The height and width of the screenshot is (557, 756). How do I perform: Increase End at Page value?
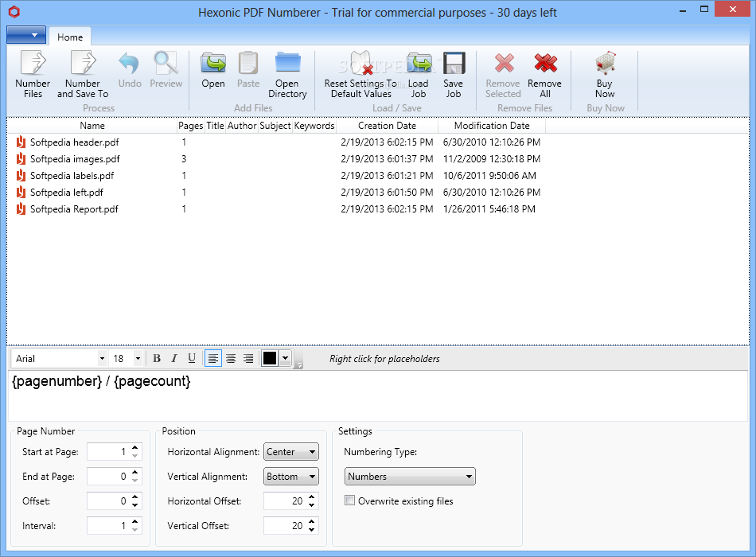tap(135, 473)
